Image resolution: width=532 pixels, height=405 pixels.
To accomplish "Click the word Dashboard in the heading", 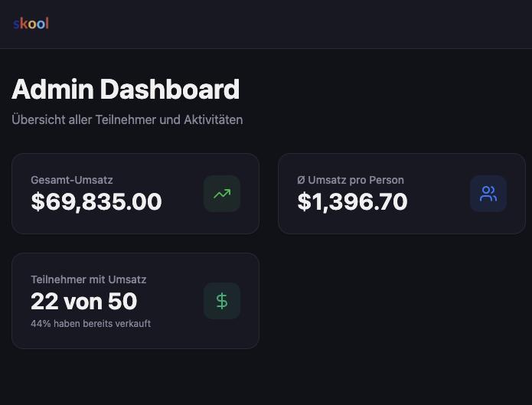I will (169, 90).
